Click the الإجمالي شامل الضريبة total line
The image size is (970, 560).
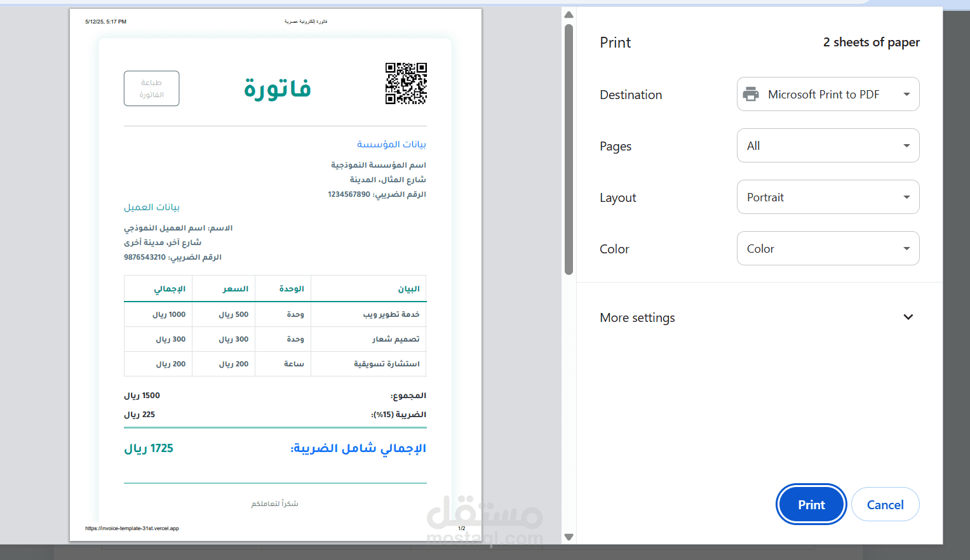tap(358, 448)
